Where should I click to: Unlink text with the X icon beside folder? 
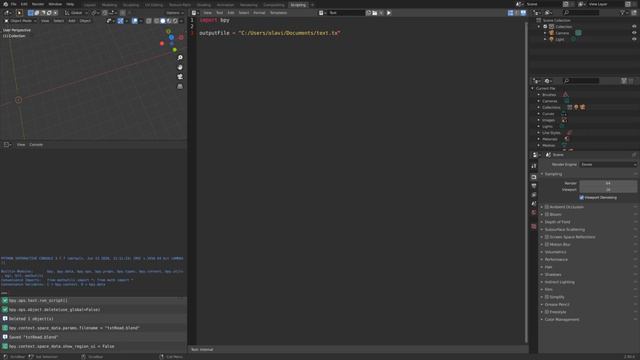pyautogui.click(x=381, y=13)
